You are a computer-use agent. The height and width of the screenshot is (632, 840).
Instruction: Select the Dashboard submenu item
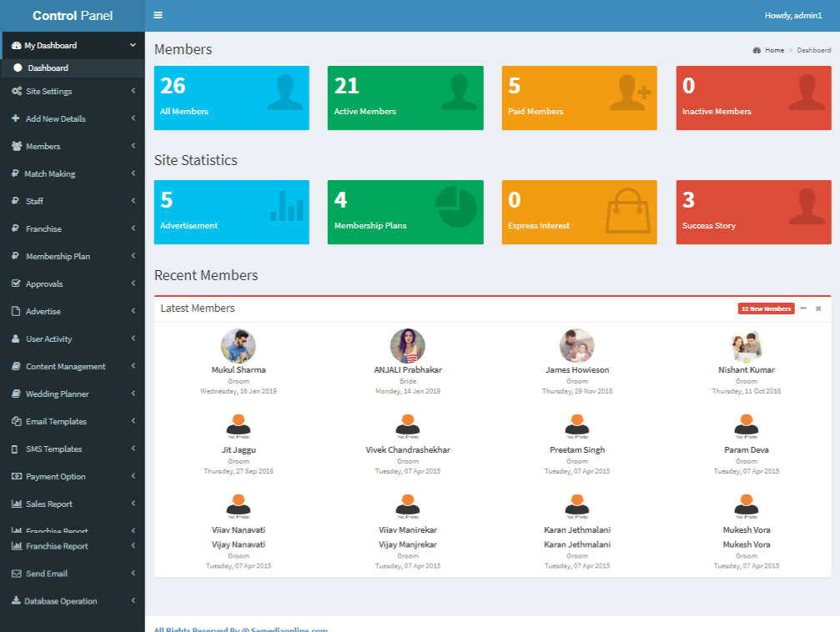(73, 68)
